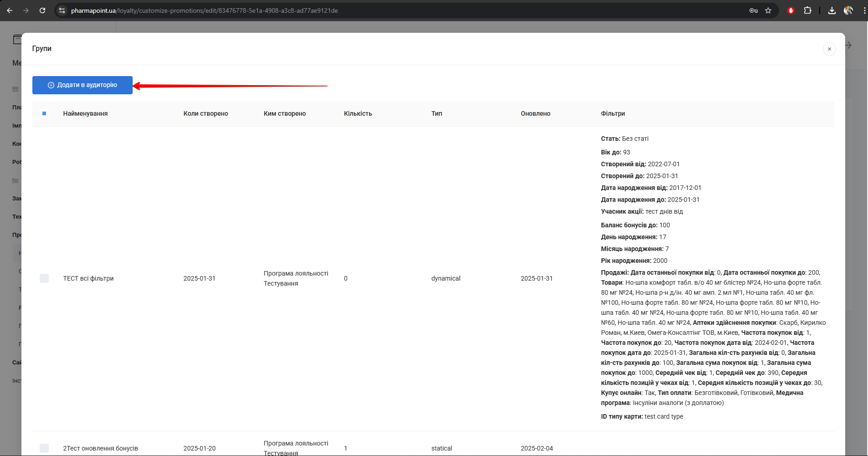Close the Групи dialog with the X button
868x456 pixels.
(x=829, y=49)
